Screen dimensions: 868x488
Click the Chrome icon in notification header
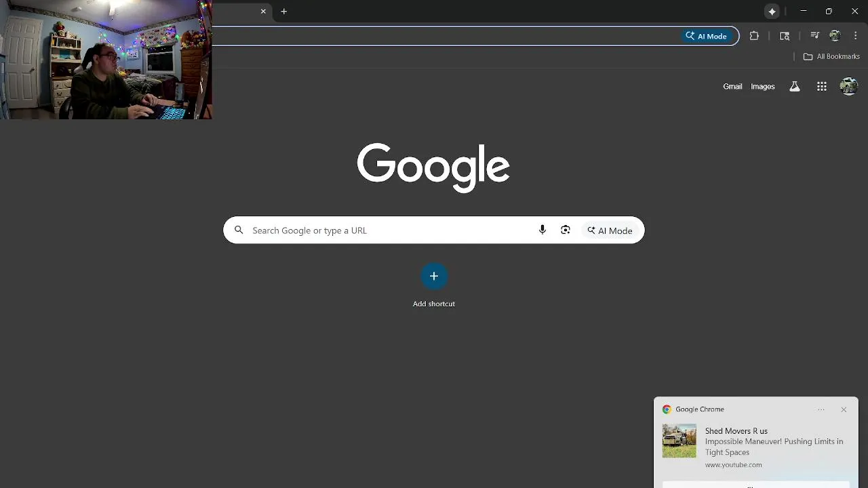[667, 409]
